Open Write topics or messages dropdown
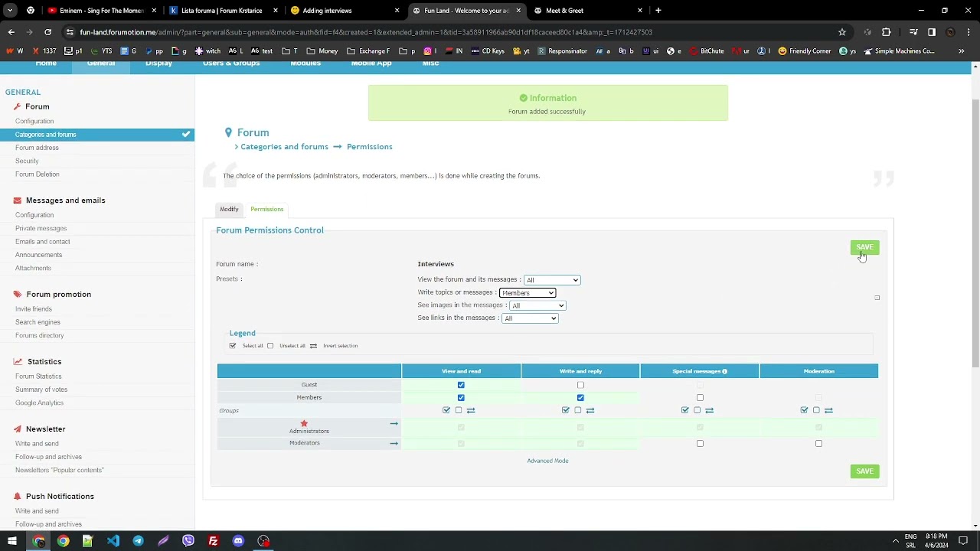Screen dimensions: 980x551 pos(528,293)
